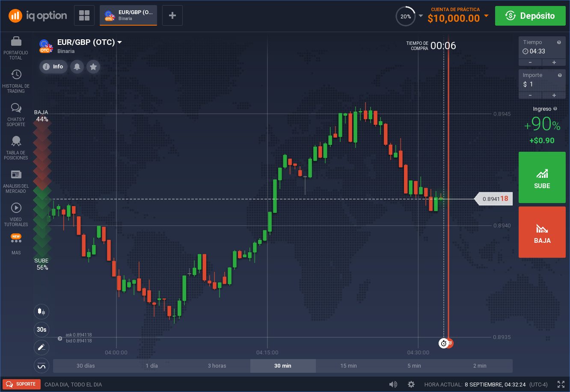The image size is (570, 392).
Task: Click the current price tag 0.894118
Action: pos(493,199)
